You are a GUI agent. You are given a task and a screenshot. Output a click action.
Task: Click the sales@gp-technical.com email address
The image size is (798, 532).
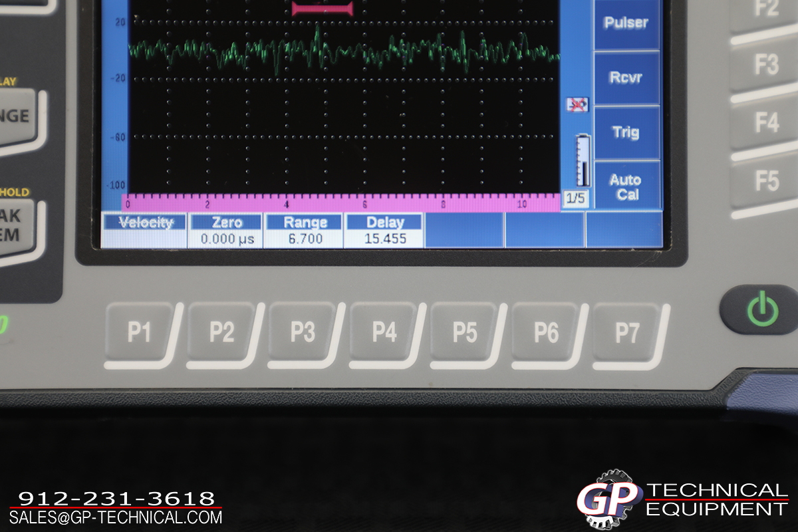pyautogui.click(x=116, y=517)
